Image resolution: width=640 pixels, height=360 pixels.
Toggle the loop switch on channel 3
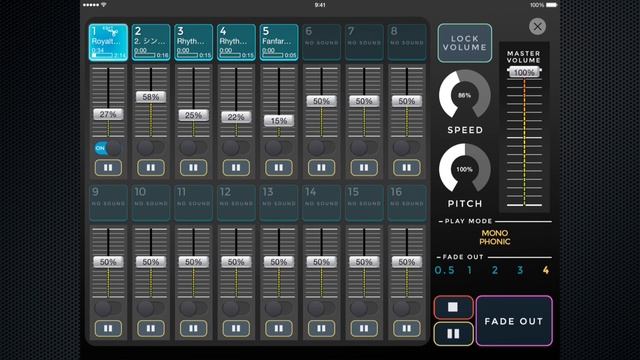[x=193, y=148]
